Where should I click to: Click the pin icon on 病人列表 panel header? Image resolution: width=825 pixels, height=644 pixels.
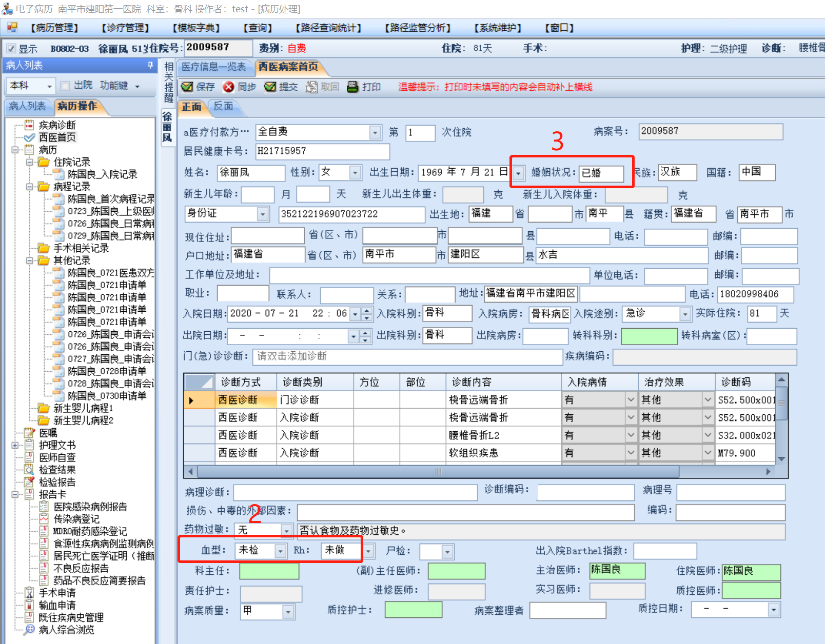150,65
